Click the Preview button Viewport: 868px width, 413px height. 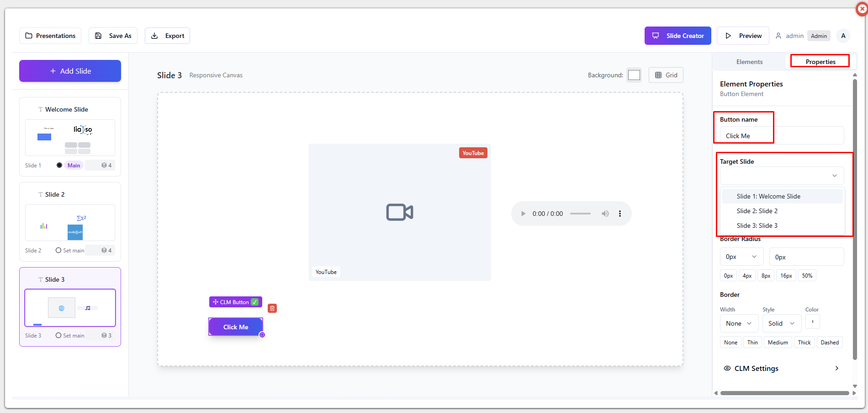(743, 36)
